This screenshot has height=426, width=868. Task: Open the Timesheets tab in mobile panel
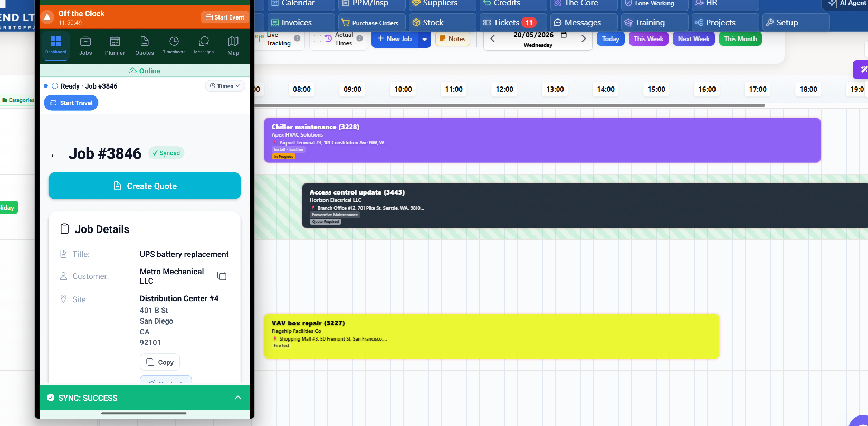tap(174, 45)
